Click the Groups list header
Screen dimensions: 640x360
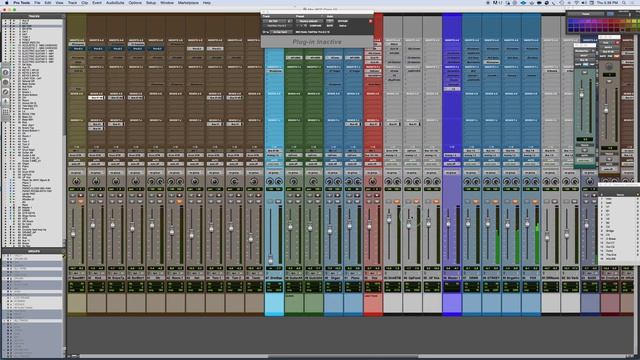coord(34,251)
